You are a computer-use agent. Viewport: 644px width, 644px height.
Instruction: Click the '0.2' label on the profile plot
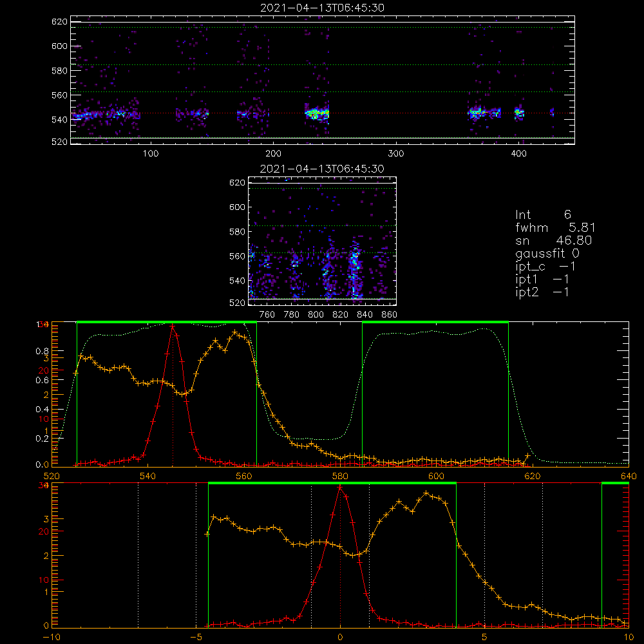coord(43,438)
